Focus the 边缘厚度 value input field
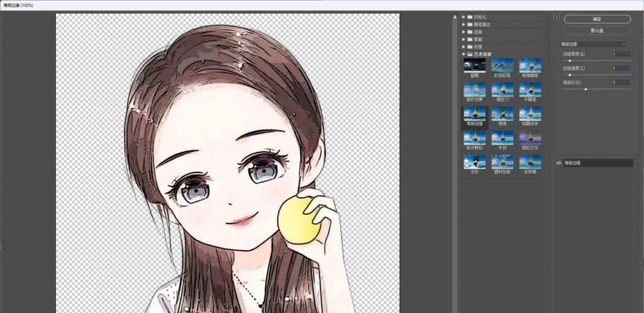 click(x=621, y=54)
